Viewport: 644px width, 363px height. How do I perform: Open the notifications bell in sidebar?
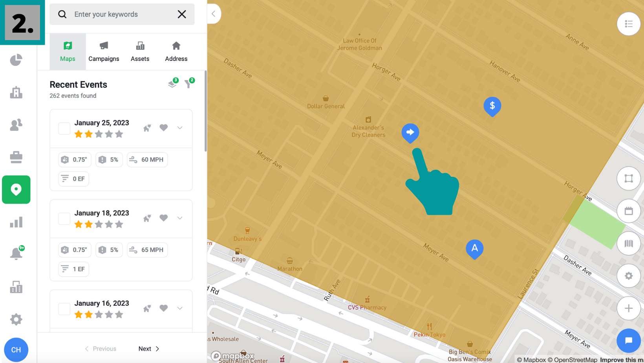point(16,253)
